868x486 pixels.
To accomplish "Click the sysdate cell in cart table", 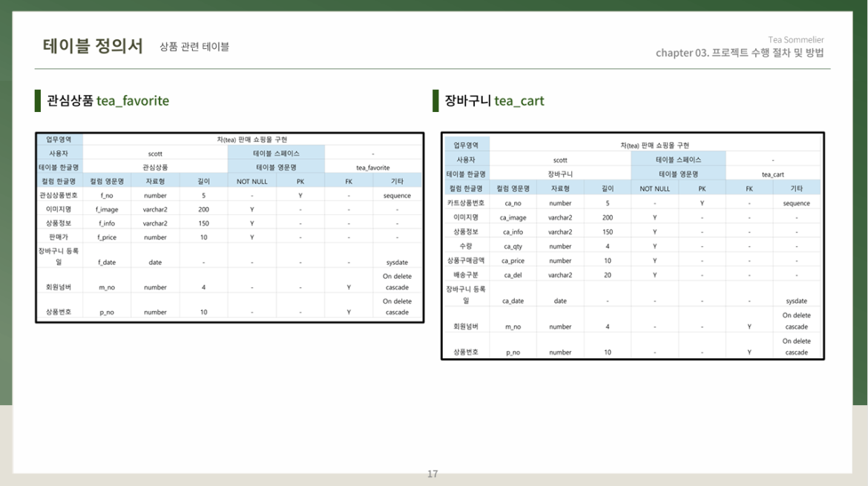I will [797, 301].
